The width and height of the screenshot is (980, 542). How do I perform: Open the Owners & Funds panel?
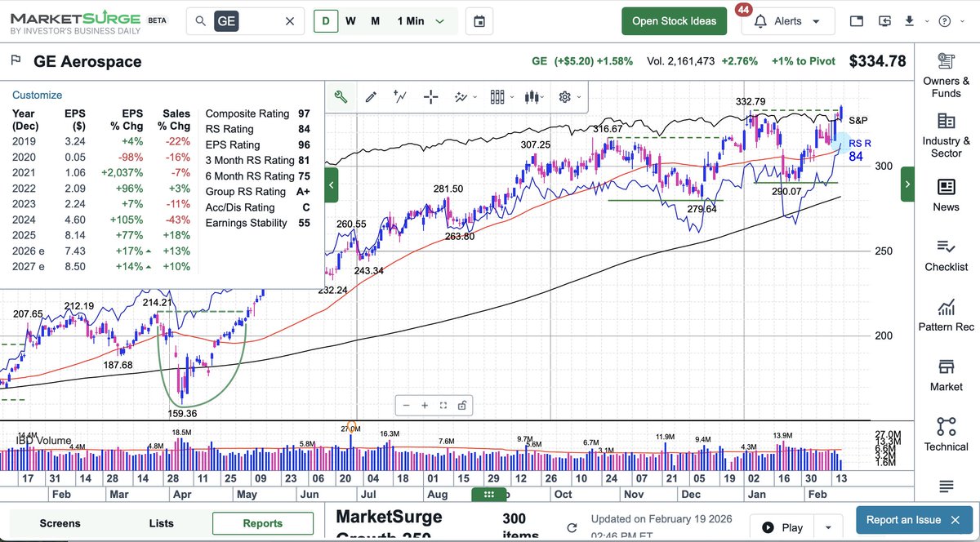[x=947, y=75]
